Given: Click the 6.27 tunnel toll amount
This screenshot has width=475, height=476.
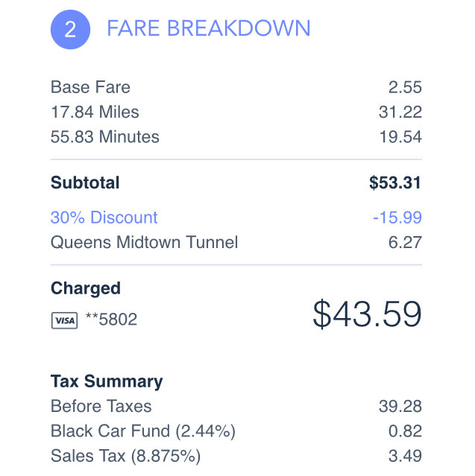Looking at the screenshot, I should pos(405,242).
